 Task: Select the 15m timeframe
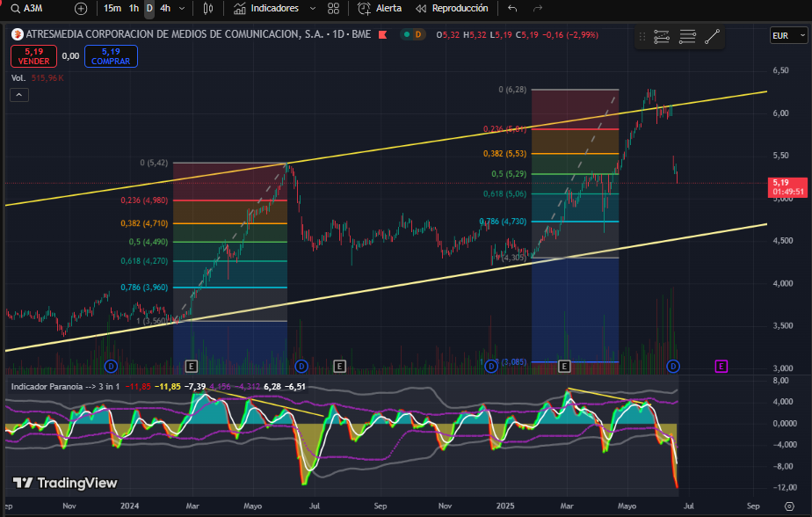[112, 8]
